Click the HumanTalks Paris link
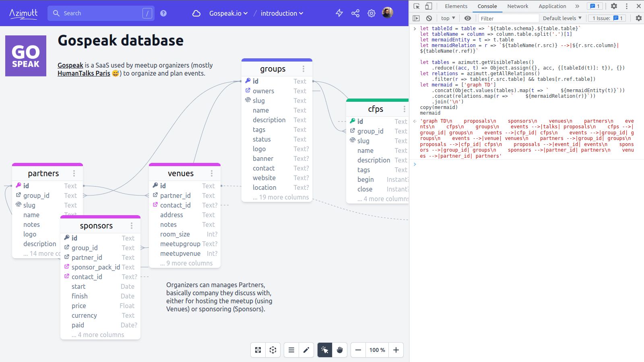 pos(83,73)
